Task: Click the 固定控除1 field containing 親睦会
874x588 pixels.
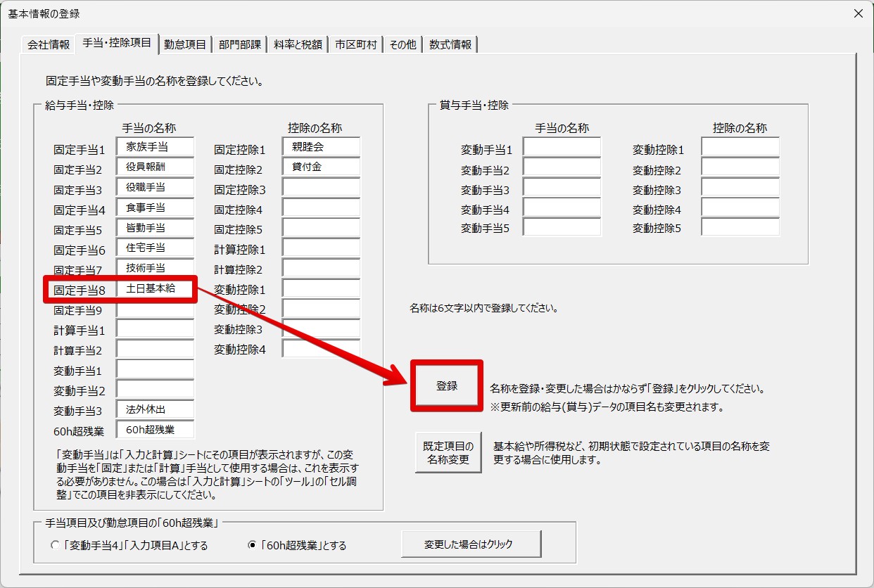Action: point(322,147)
